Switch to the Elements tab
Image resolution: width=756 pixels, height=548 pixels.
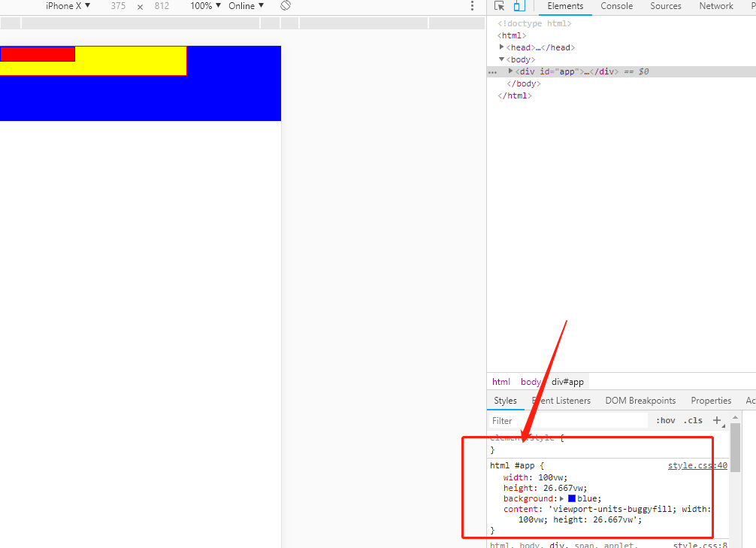[565, 6]
